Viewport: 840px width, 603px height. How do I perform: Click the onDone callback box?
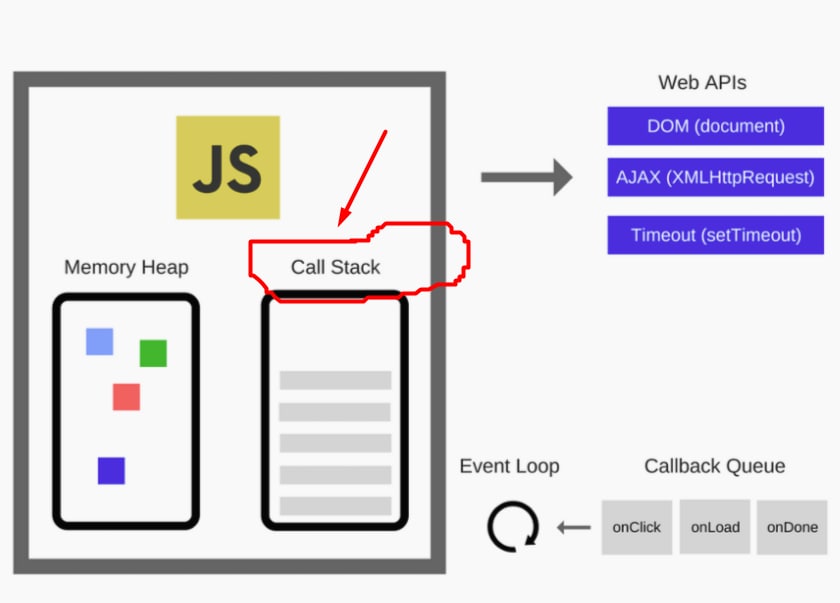(792, 527)
